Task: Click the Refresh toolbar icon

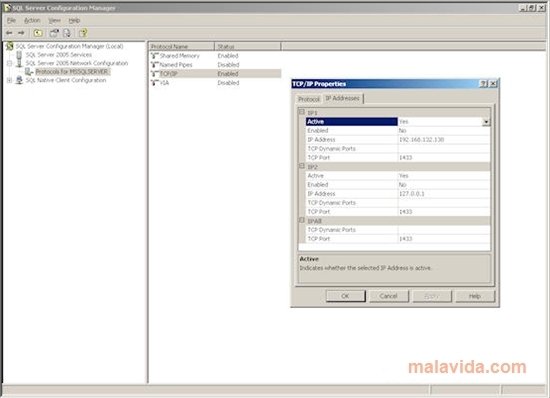Action: coord(54,33)
